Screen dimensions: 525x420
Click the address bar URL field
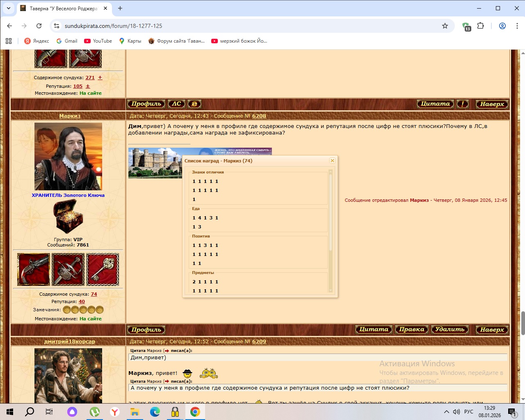tap(246, 26)
